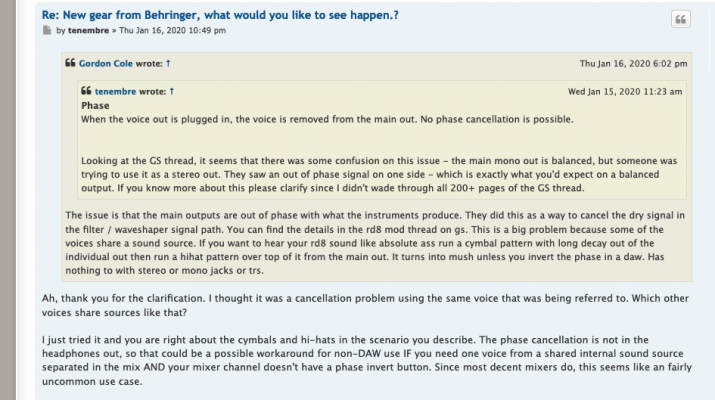The width and height of the screenshot is (715, 400).
Task: Click the post document icon beside 'by tenembre'
Action: coord(47,31)
